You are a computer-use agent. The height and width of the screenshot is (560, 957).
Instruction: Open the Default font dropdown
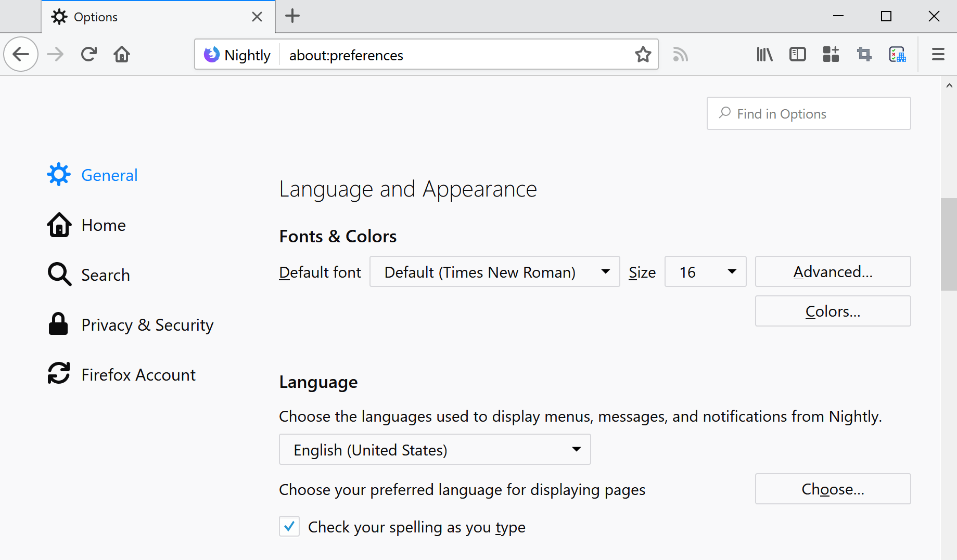pos(494,271)
